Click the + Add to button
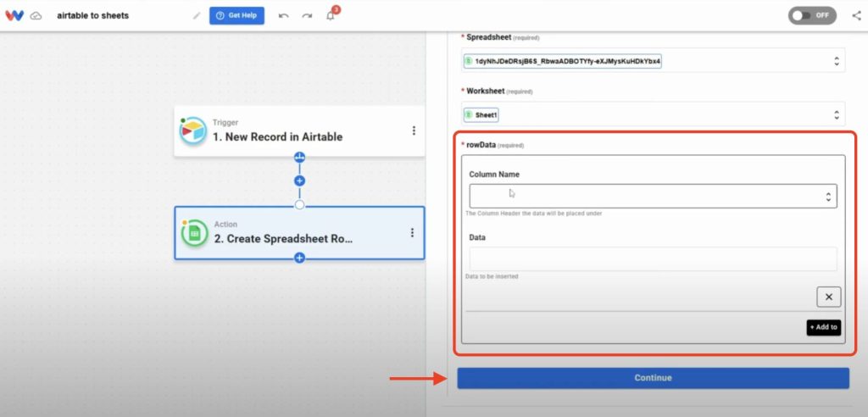The image size is (868, 417). click(824, 327)
